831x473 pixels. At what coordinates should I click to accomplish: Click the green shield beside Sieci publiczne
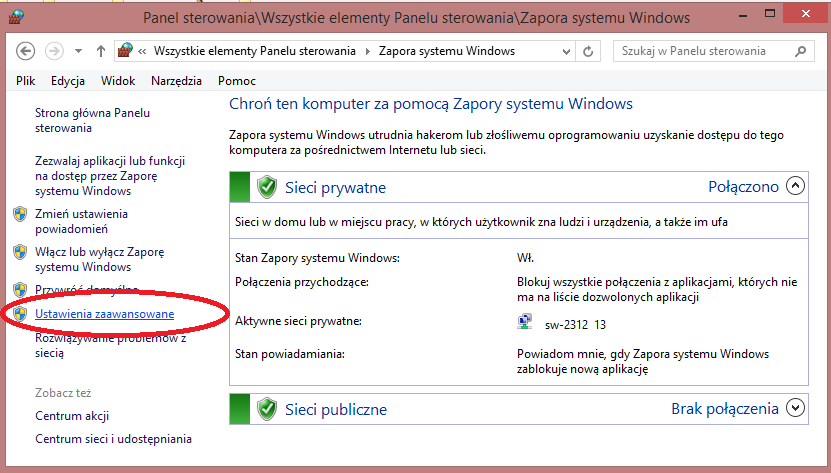[x=266, y=409]
